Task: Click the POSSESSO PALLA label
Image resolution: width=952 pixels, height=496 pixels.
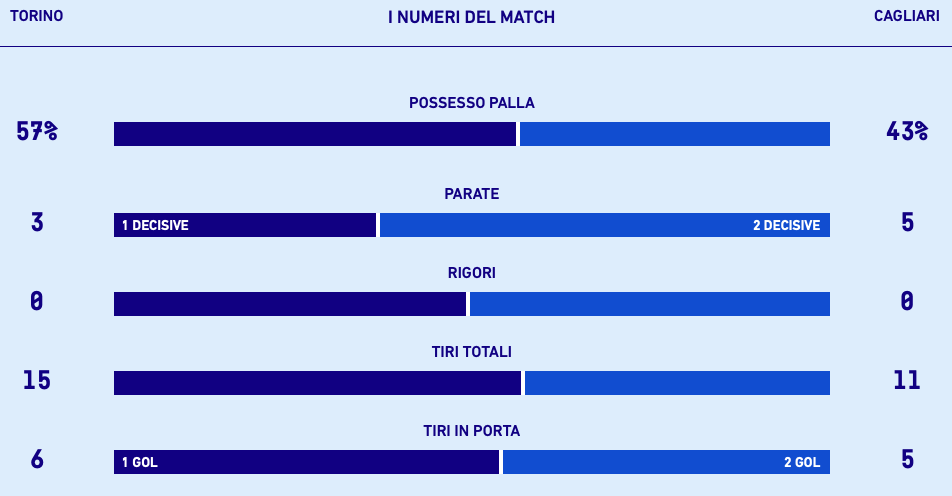Action: pyautogui.click(x=472, y=103)
